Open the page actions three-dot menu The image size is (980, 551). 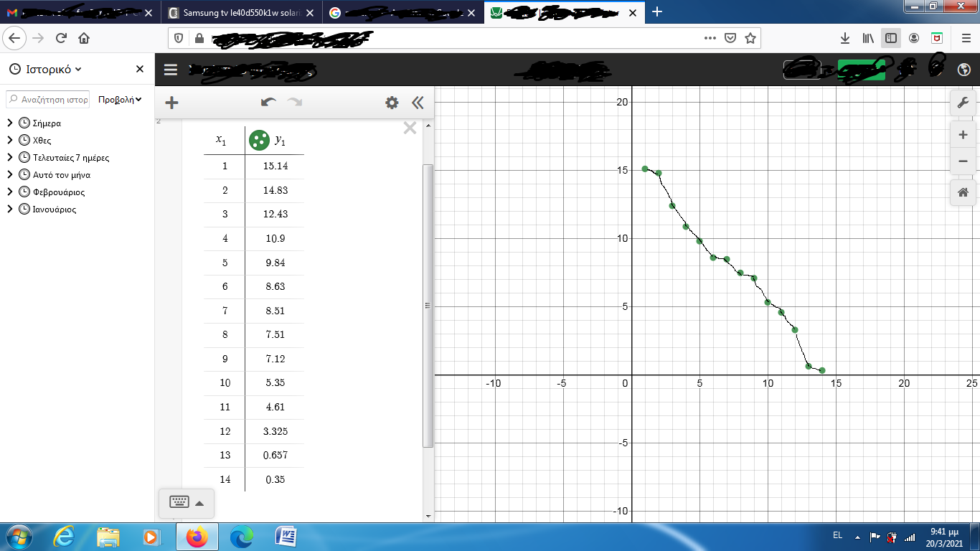[710, 38]
